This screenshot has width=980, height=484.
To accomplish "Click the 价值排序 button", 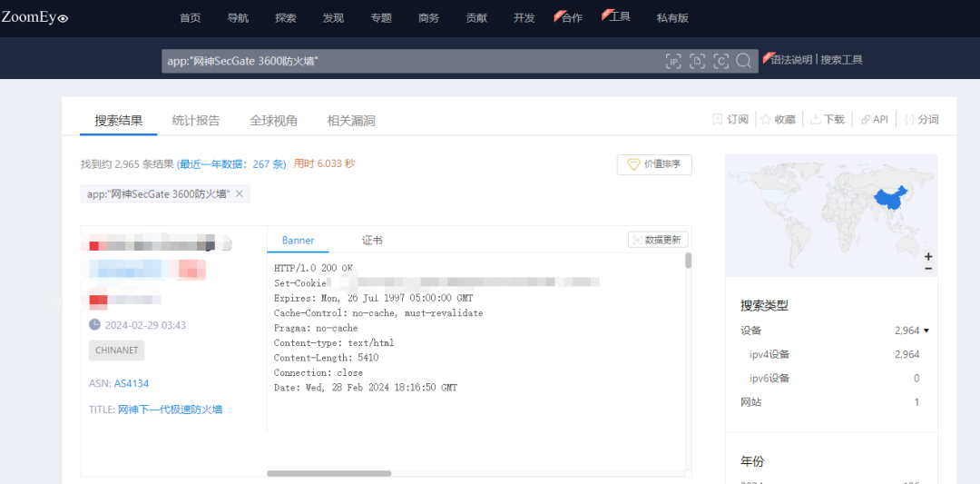I will click(x=654, y=165).
